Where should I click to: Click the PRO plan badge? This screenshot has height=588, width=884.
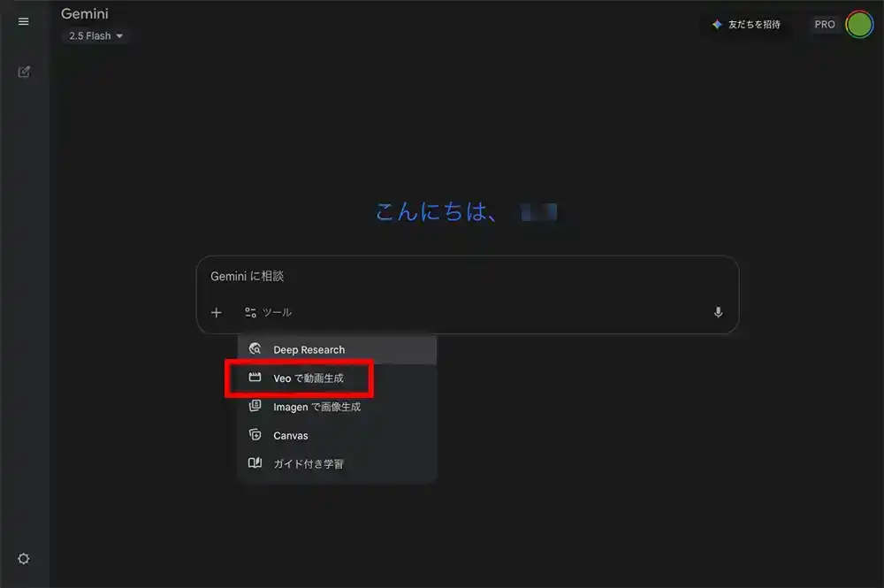(x=824, y=25)
